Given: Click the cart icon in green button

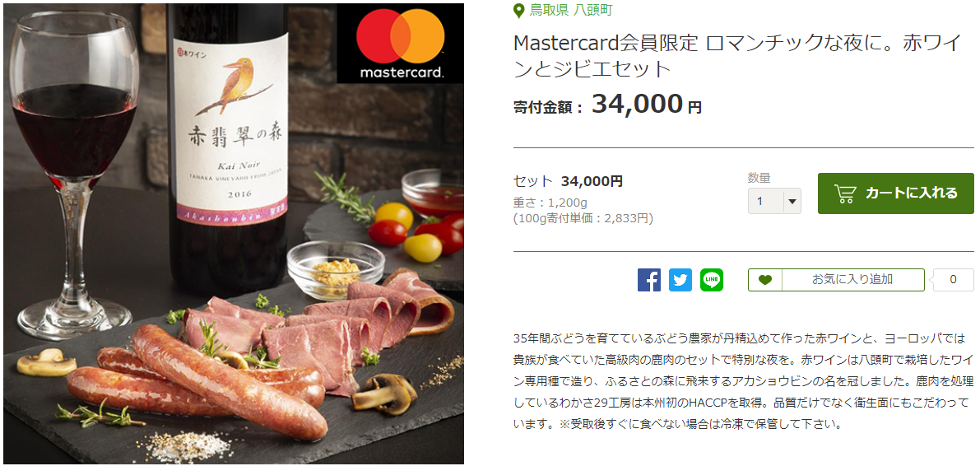Looking at the screenshot, I should (x=845, y=193).
